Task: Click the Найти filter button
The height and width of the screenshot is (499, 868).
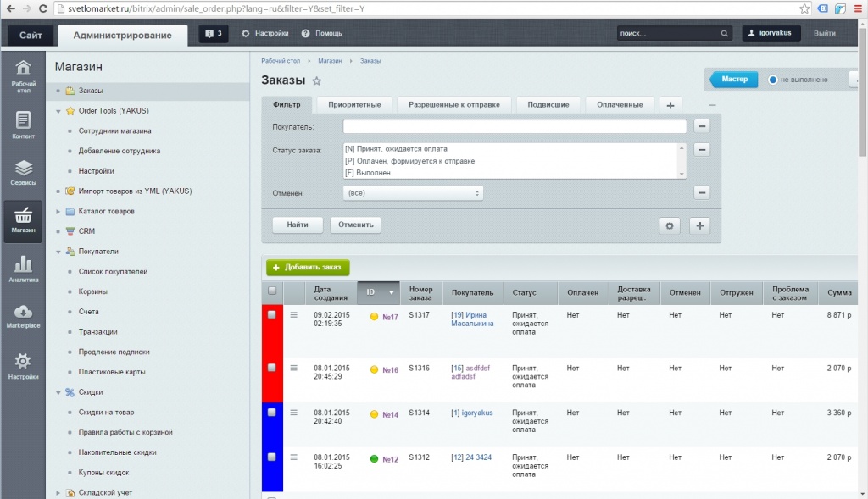Action: [x=298, y=225]
